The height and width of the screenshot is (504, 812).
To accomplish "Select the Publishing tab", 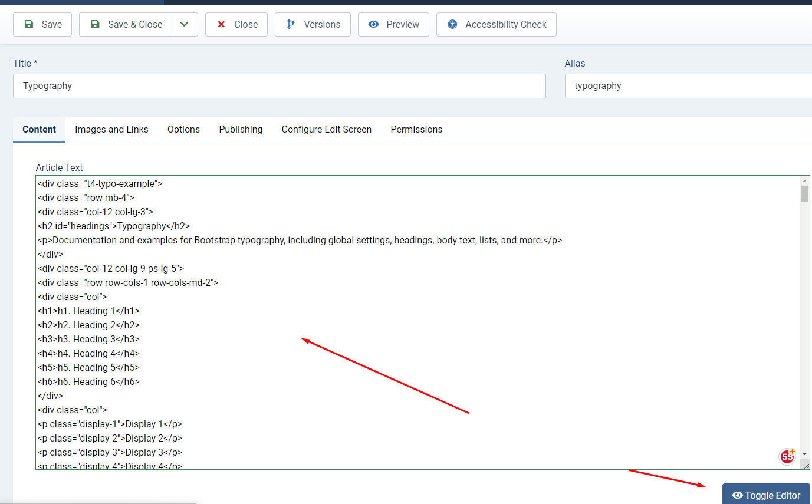I will 241,130.
